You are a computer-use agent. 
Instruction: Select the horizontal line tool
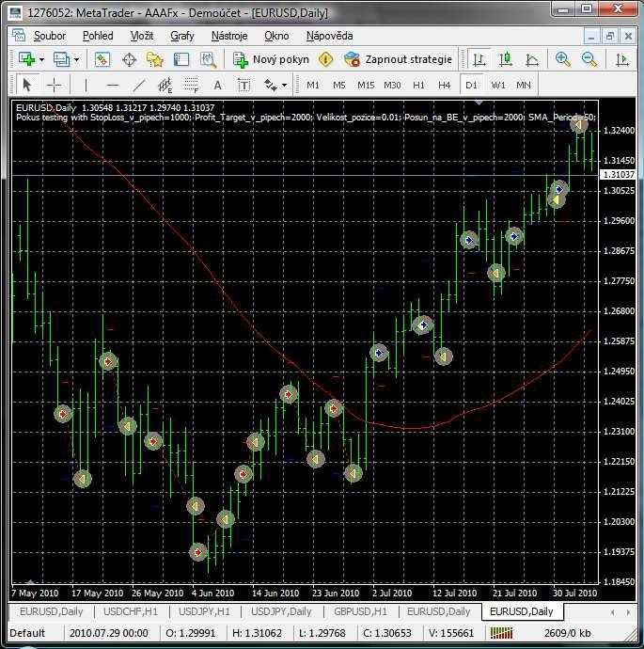[x=113, y=85]
